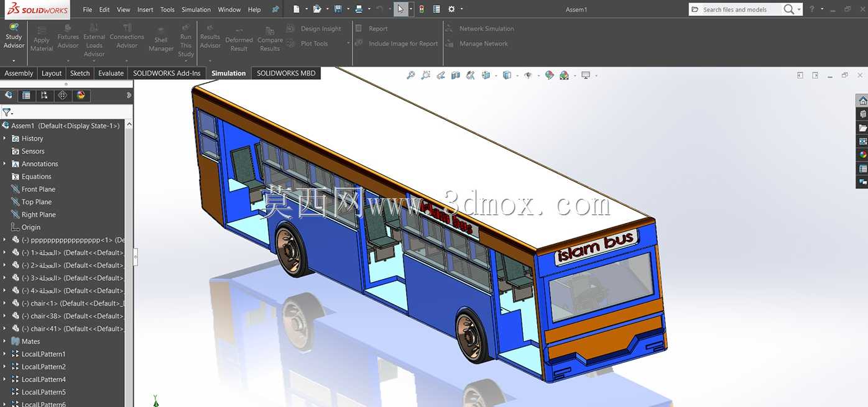Viewport: 868px width, 407px height.
Task: Click the View Orientation icon
Action: [x=486, y=75]
